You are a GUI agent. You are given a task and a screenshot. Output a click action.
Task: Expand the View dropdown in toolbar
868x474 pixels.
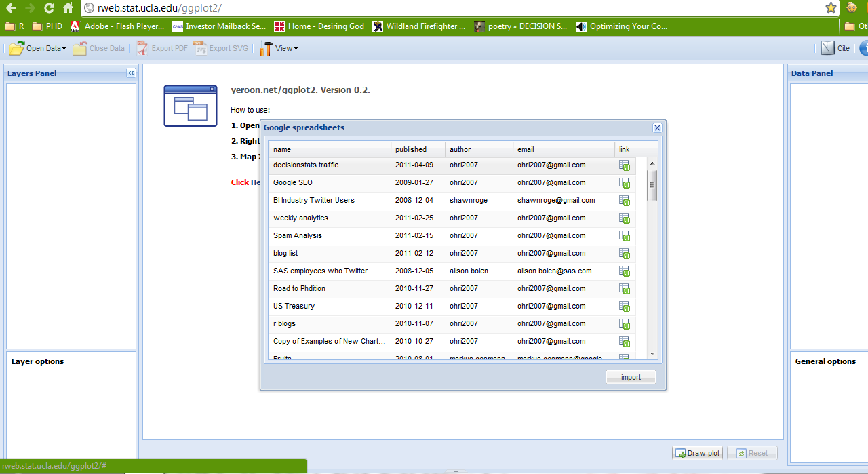(x=279, y=48)
